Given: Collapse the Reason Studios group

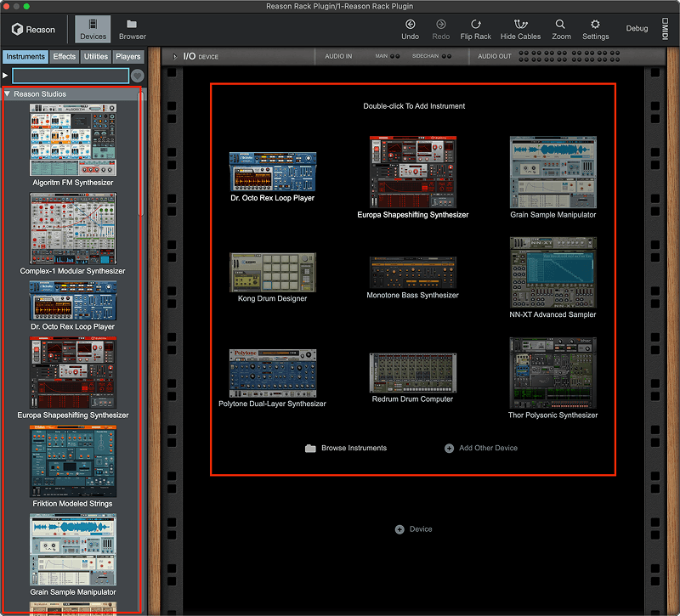Looking at the screenshot, I should [7, 93].
